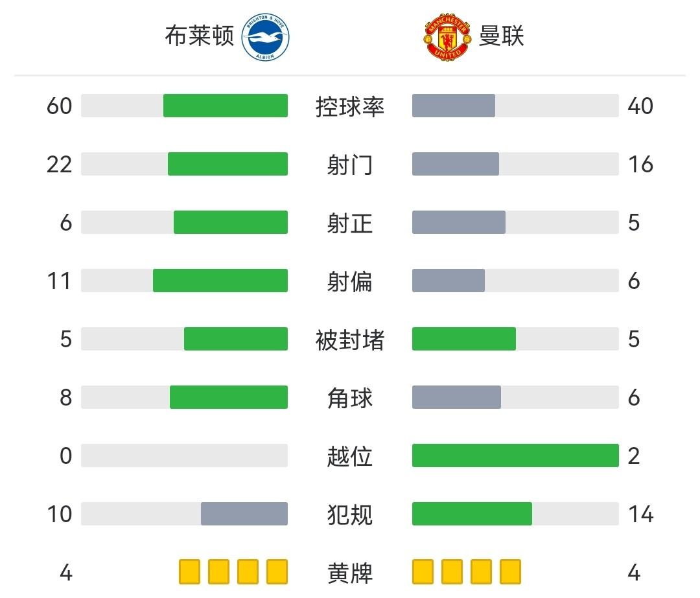
Task: Click Manchester United's first yellow card icon
Action: (423, 571)
